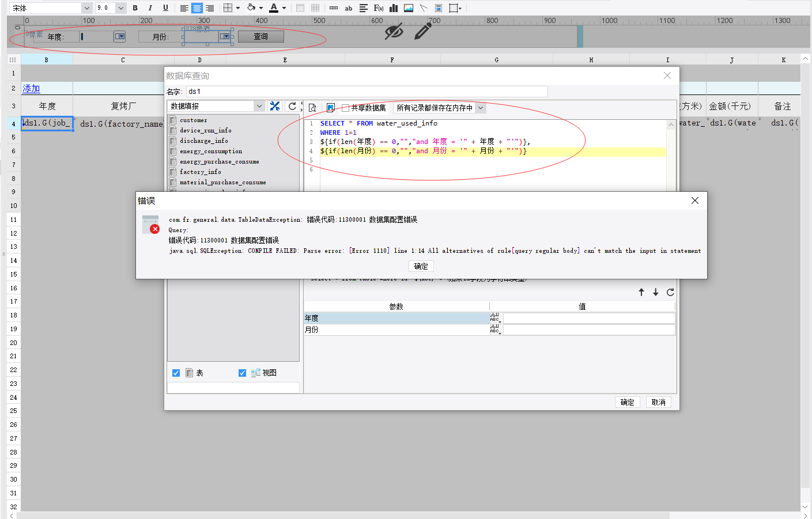Image resolution: width=812 pixels, height=519 pixels.
Task: Select the discharge_info table
Action: pyautogui.click(x=203, y=141)
